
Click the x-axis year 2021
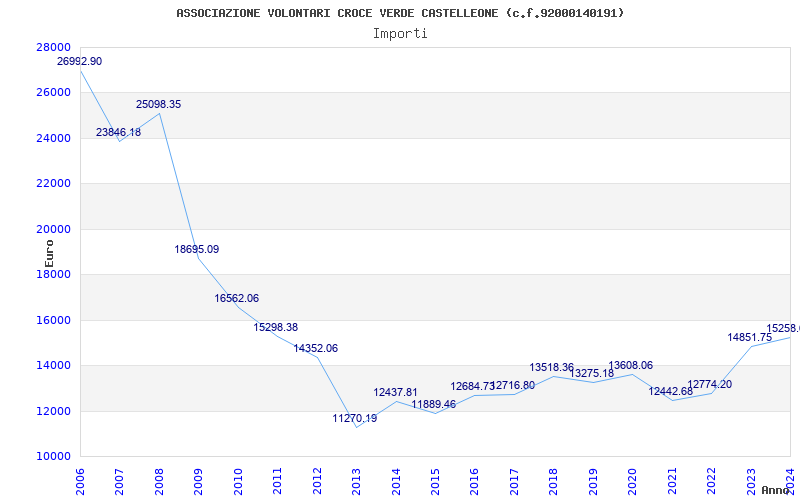pos(672,481)
